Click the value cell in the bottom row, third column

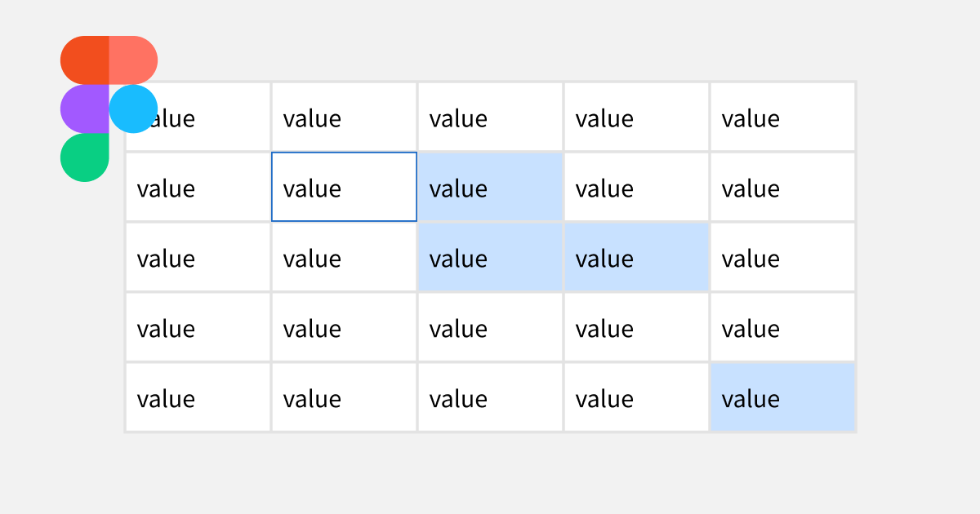(489, 397)
